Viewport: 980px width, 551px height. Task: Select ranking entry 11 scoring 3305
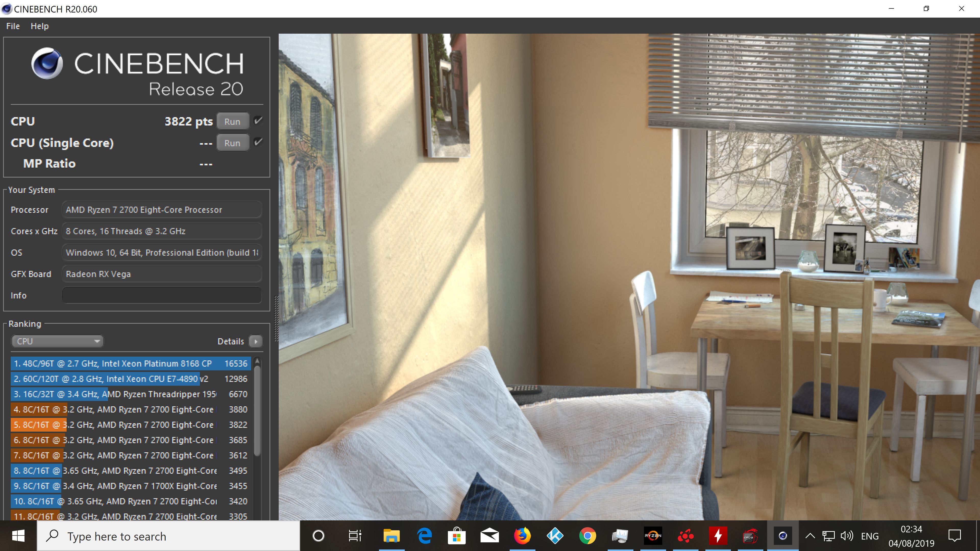pyautogui.click(x=131, y=516)
